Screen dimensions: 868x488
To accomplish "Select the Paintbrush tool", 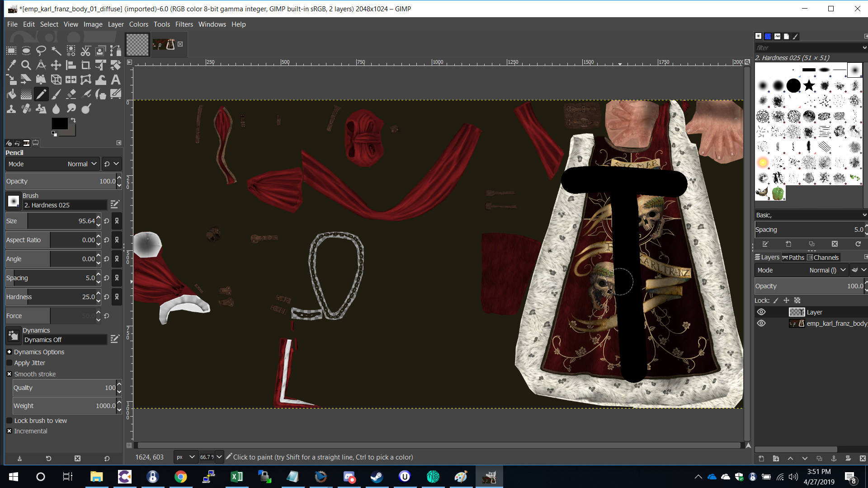I will tap(56, 94).
